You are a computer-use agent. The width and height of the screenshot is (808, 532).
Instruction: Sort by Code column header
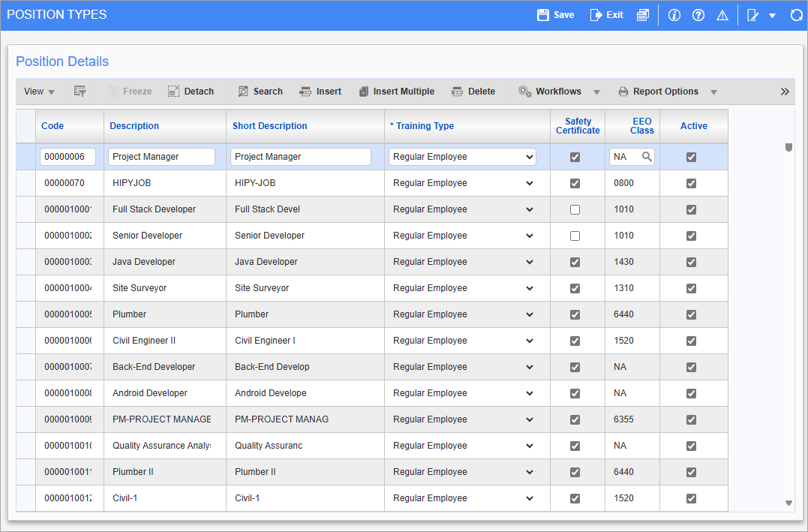tap(53, 126)
